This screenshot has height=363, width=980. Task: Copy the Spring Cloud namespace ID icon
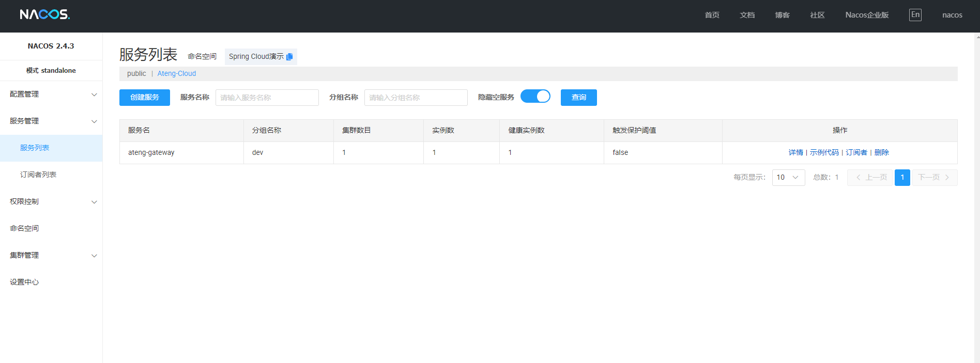289,57
